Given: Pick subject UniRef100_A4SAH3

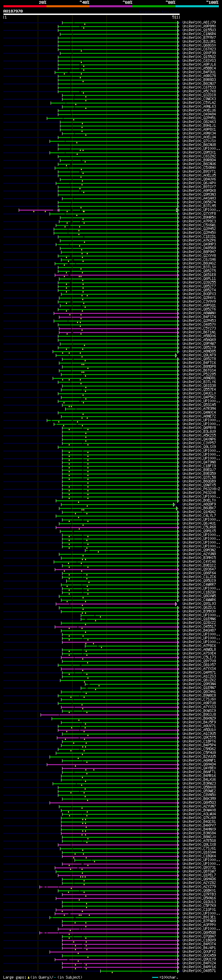Looking at the screenshot, I should [x=199, y=198].
